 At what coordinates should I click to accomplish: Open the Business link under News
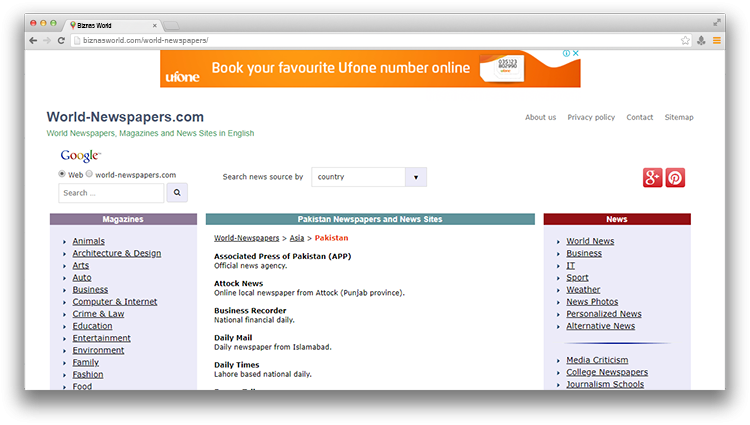click(x=584, y=253)
